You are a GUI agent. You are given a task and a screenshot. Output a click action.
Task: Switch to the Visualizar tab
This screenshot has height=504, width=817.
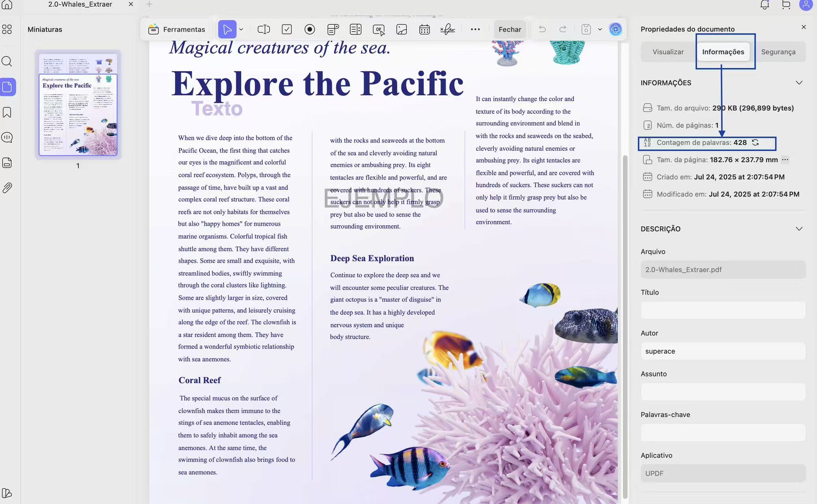(x=668, y=52)
